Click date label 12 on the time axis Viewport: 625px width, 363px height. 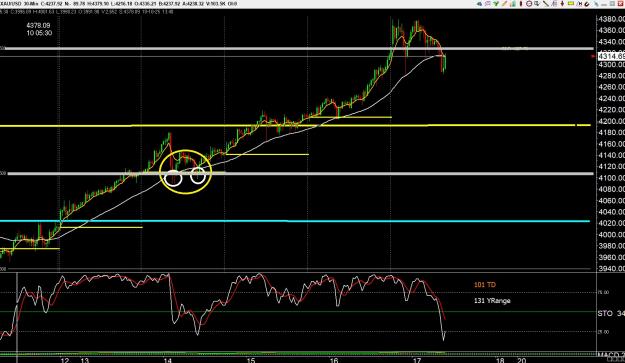pyautogui.click(x=65, y=360)
